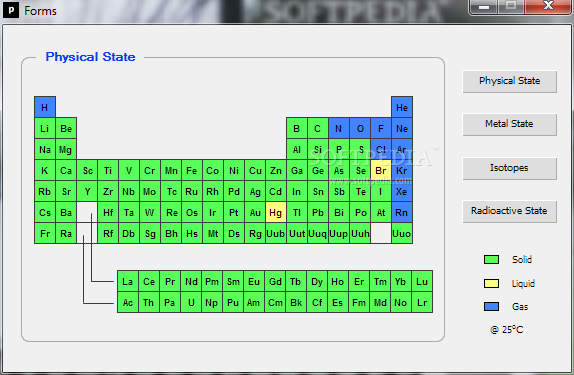Select the Uuo element cell
The height and width of the screenshot is (375, 574).
(x=402, y=233)
